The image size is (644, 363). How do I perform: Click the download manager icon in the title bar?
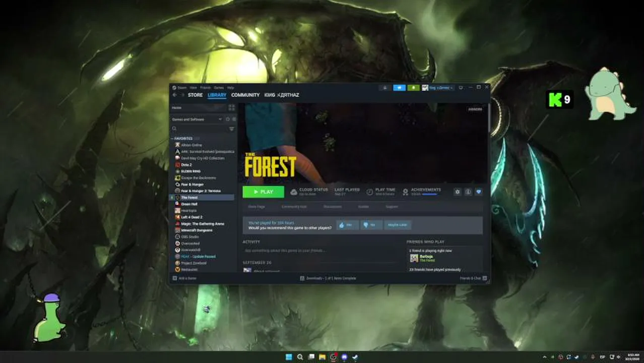384,88
